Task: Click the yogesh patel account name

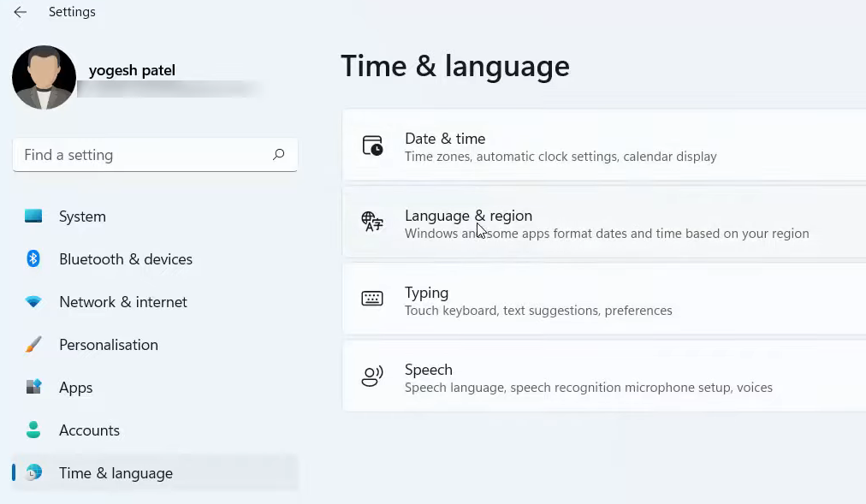Action: pyautogui.click(x=132, y=70)
